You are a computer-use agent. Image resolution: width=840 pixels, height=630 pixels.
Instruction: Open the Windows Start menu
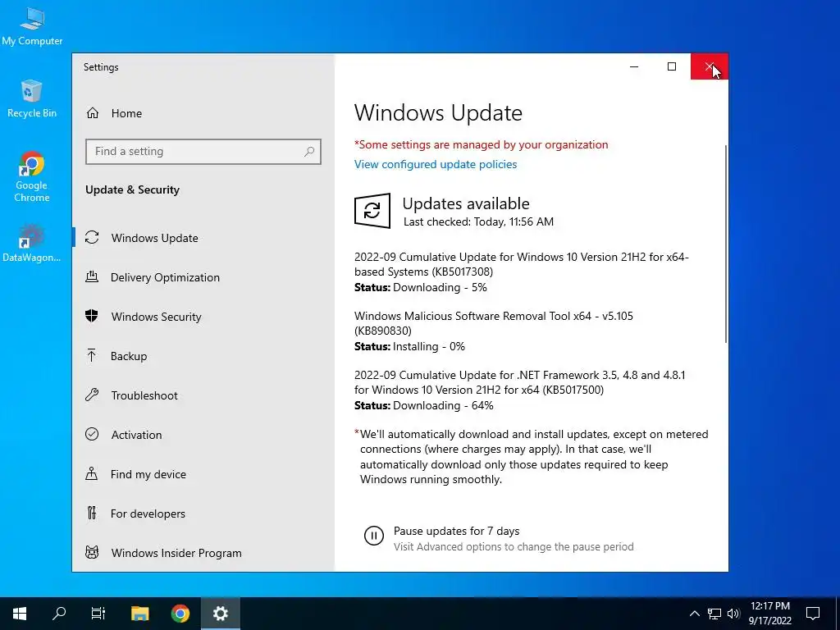click(20, 614)
